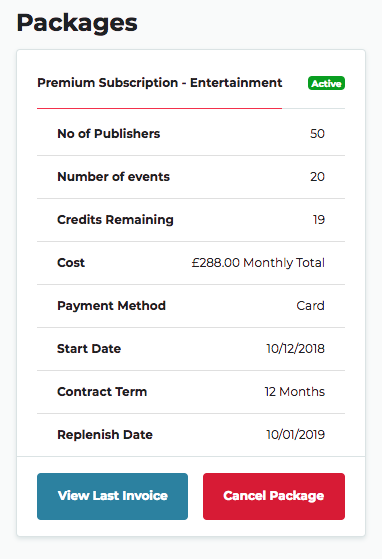Click the £288.00 Monthly Total amount
Viewport: 382px width, 559px height.
pos(258,263)
